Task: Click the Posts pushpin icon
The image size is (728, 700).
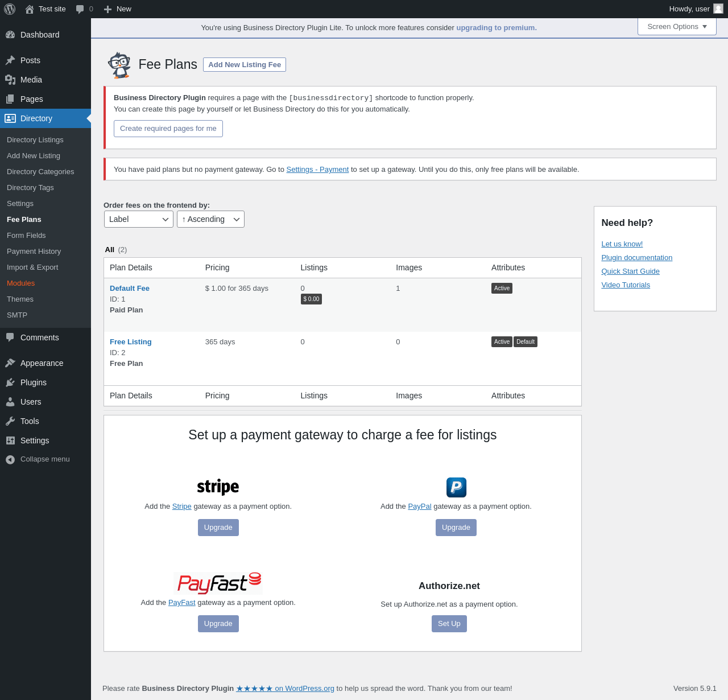Action: (x=10, y=60)
